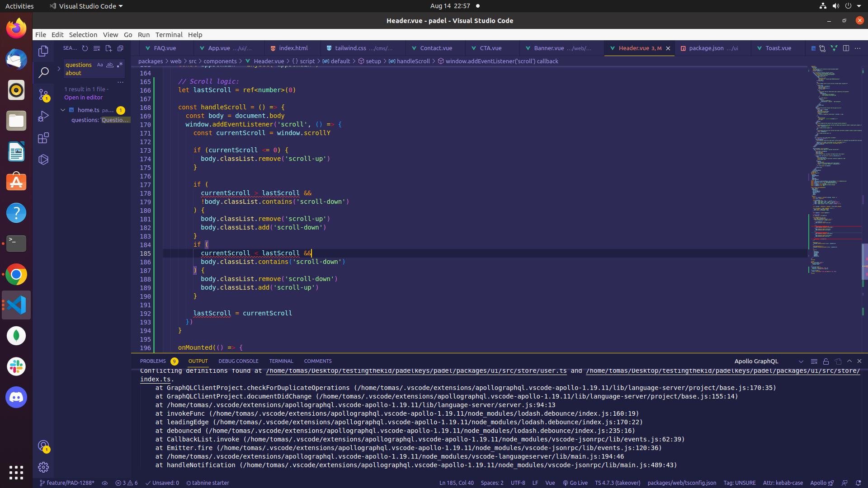Click the Volar Vue icon in editor actions
Viewport: 868px width, 488px height.
point(834,48)
